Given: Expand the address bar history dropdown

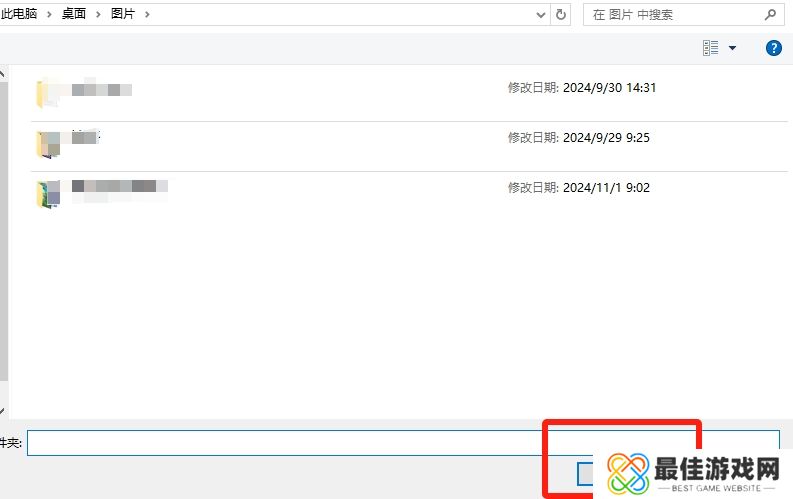Looking at the screenshot, I should (x=540, y=15).
